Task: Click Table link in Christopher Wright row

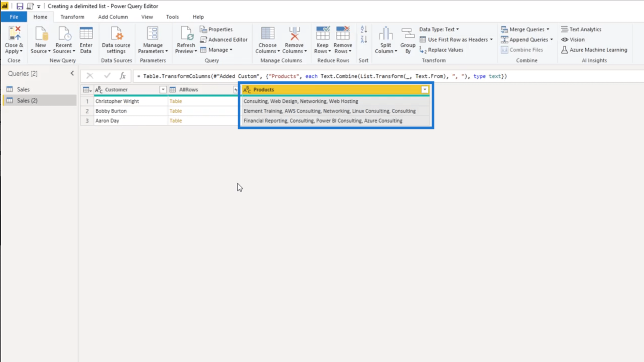Action: pyautogui.click(x=176, y=101)
